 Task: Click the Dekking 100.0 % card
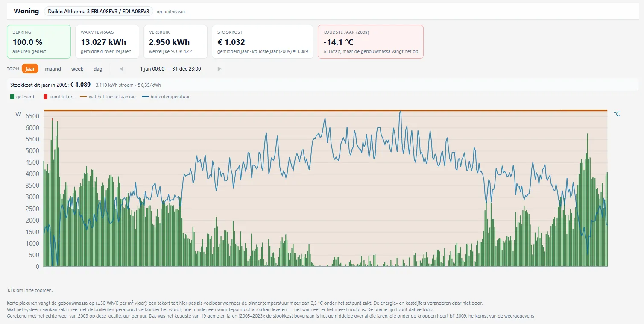[x=39, y=41]
